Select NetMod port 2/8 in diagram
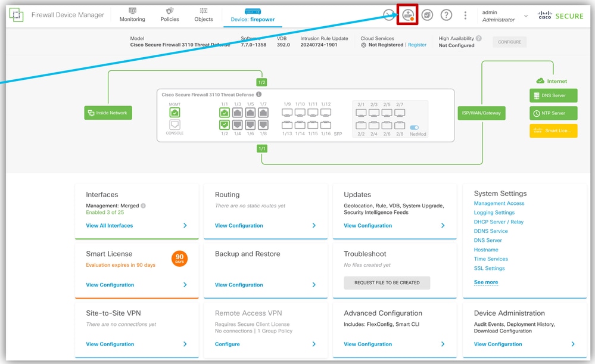This screenshot has width=595, height=364. 400,125
